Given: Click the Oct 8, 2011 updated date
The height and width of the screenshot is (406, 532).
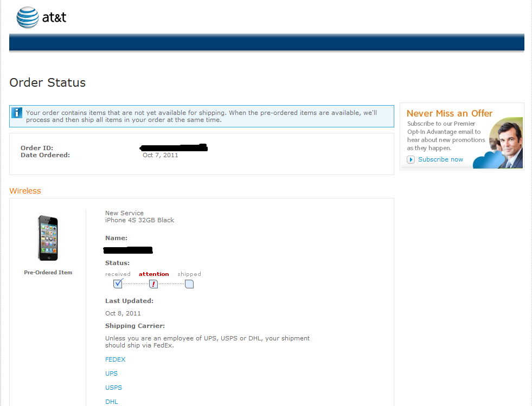Looking at the screenshot, I should (x=123, y=313).
